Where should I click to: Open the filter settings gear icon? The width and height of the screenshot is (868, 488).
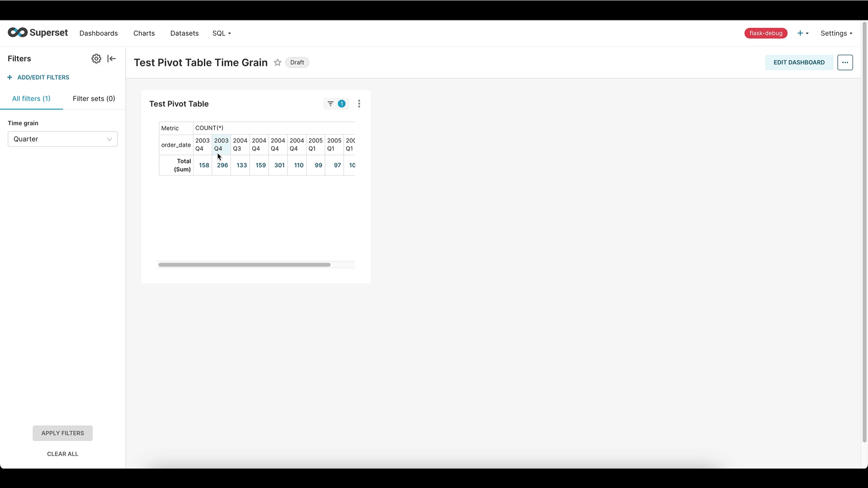[96, 59]
